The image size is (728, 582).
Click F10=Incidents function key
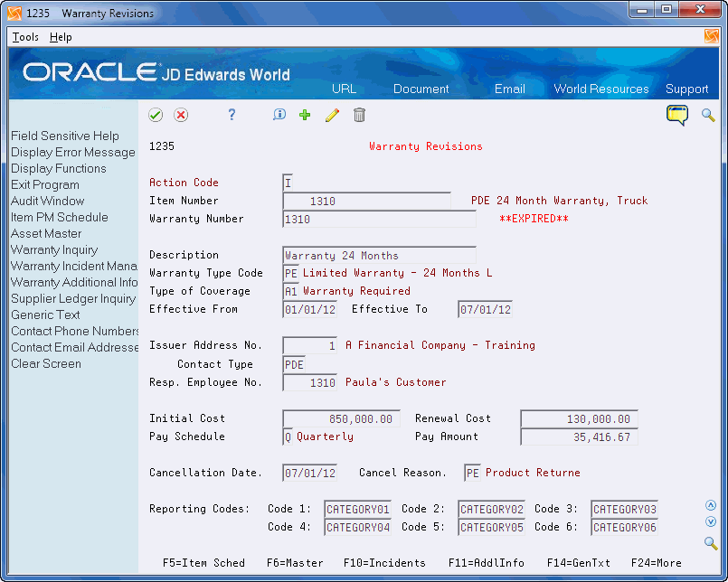(x=384, y=563)
